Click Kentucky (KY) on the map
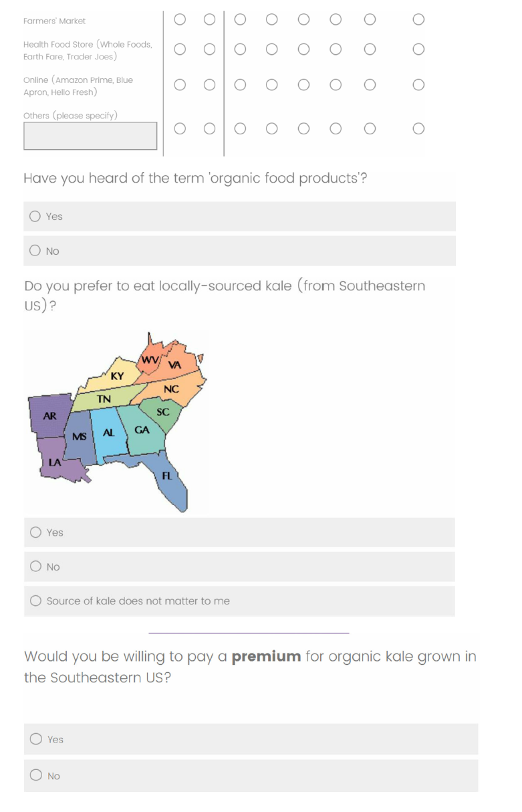This screenshot has height=812, width=522. (x=117, y=376)
